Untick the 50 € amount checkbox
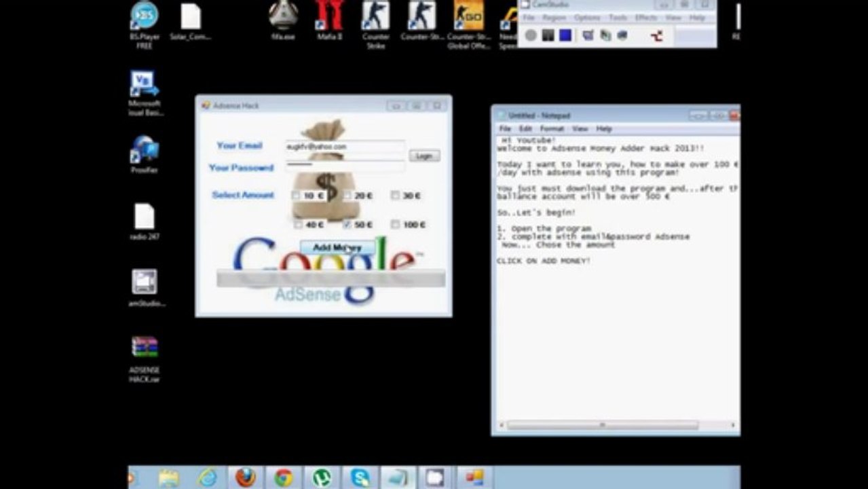The height and width of the screenshot is (489, 868). coord(347,224)
